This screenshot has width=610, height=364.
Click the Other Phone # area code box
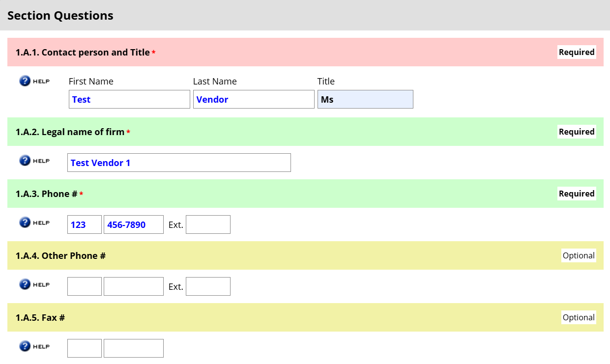pos(85,286)
